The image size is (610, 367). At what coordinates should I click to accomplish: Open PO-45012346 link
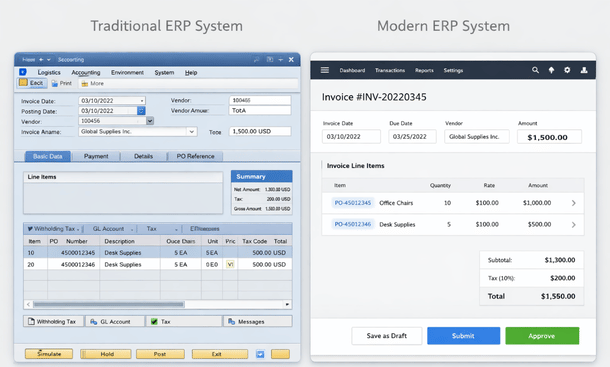point(353,224)
